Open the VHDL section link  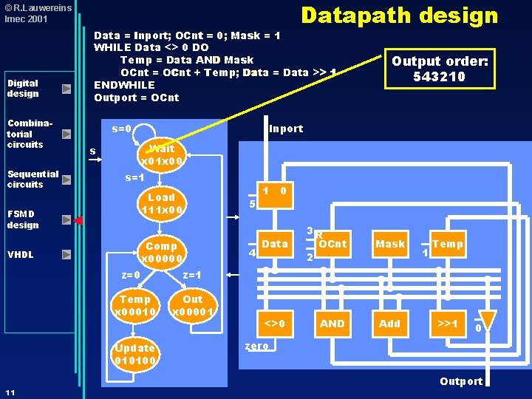pyautogui.click(x=21, y=254)
